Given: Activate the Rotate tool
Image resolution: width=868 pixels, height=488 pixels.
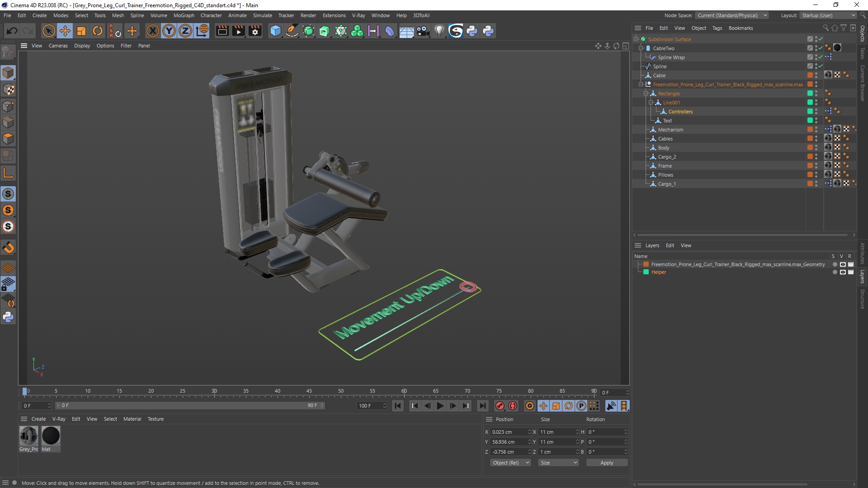Looking at the screenshot, I should pos(98,31).
